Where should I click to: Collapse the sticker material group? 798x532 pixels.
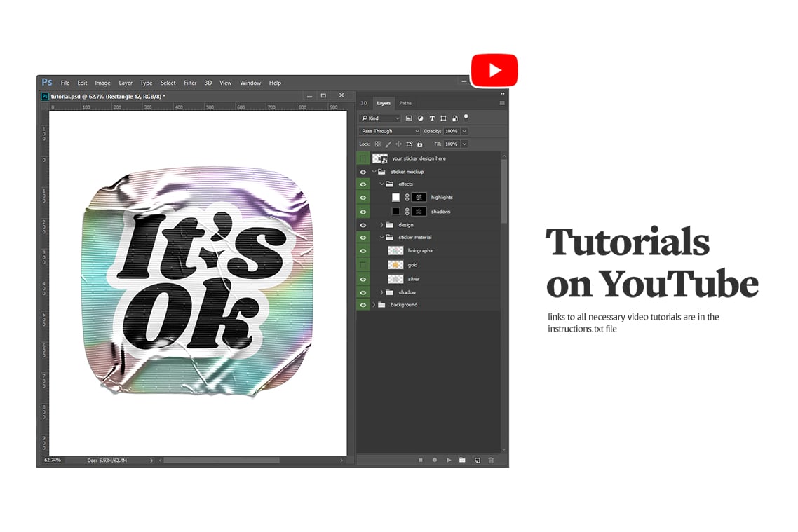coord(382,237)
